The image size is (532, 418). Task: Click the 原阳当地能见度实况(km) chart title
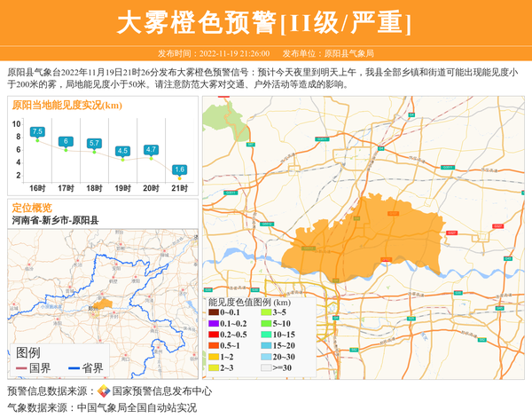(67, 106)
